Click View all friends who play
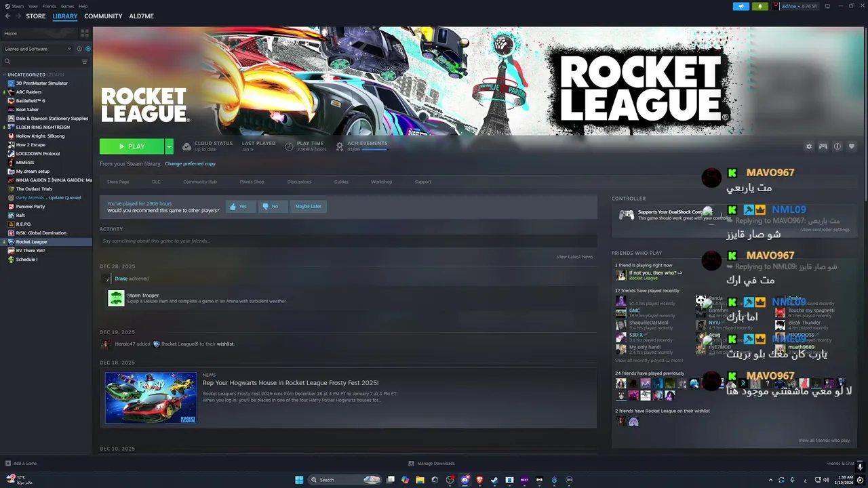 (824, 441)
